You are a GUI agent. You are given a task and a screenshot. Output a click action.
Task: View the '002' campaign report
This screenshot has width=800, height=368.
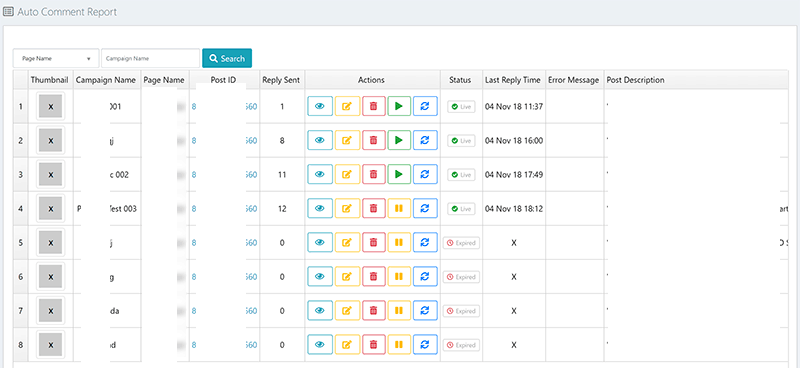(x=320, y=175)
